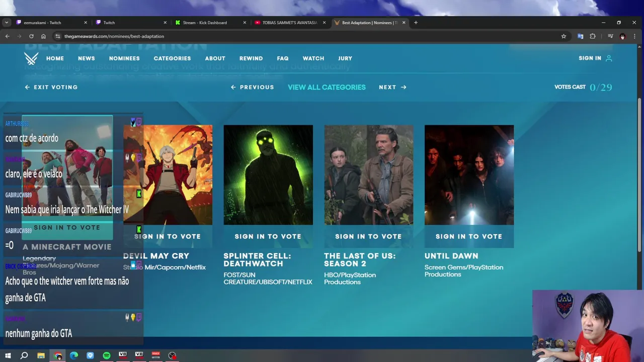Open FAQ in site navigation
This screenshot has height=362, width=644.
coord(283,58)
